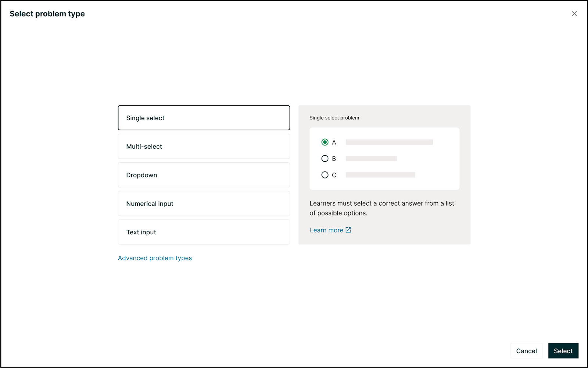Pick the Text input problem type
Viewport: 588px width, 368px height.
[204, 232]
